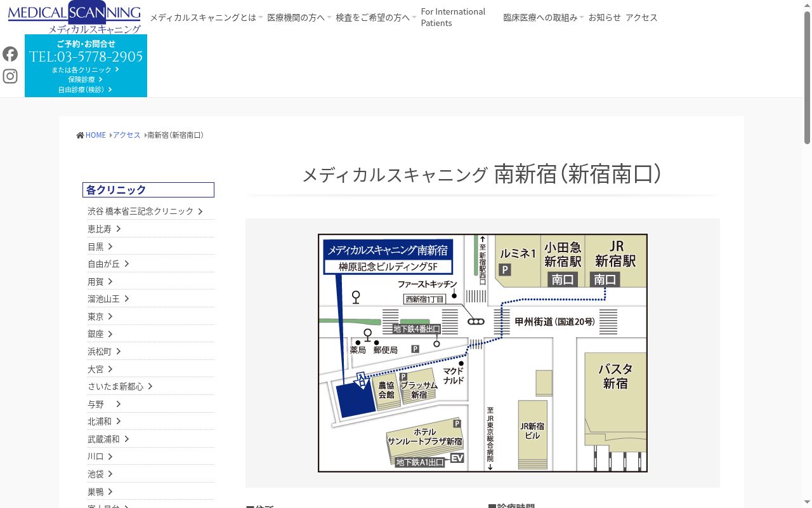Go to HOME breadcrumb link
This screenshot has width=812, height=508.
96,135
